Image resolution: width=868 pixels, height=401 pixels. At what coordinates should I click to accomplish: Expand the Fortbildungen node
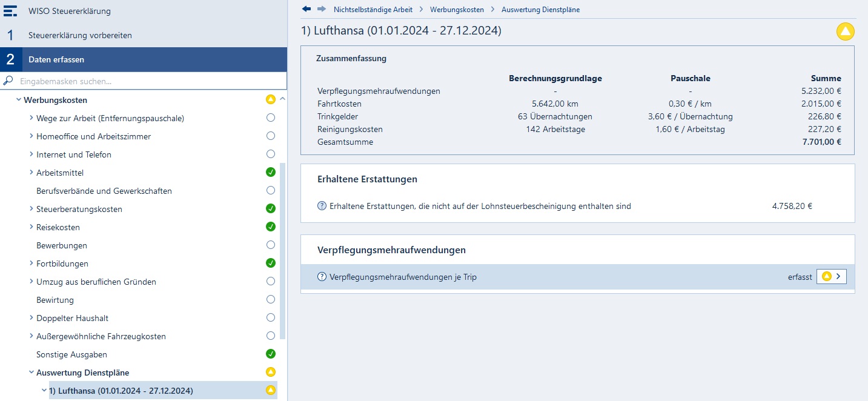click(31, 263)
